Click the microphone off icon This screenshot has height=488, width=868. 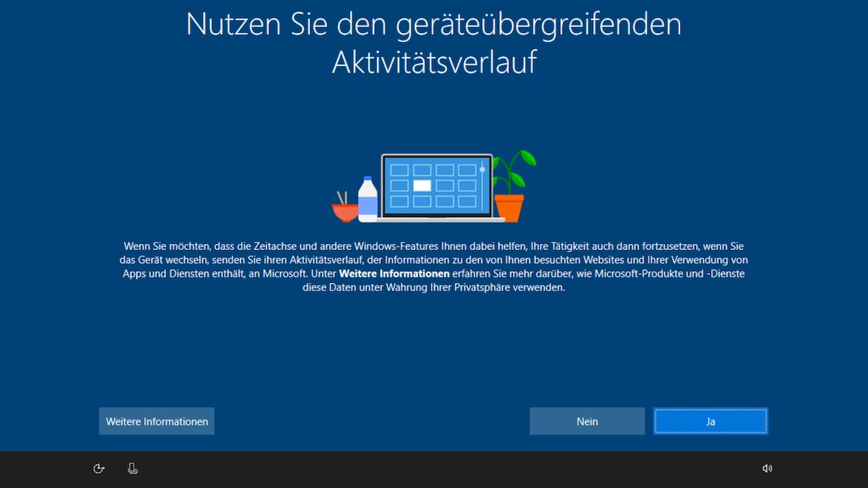[x=132, y=468]
